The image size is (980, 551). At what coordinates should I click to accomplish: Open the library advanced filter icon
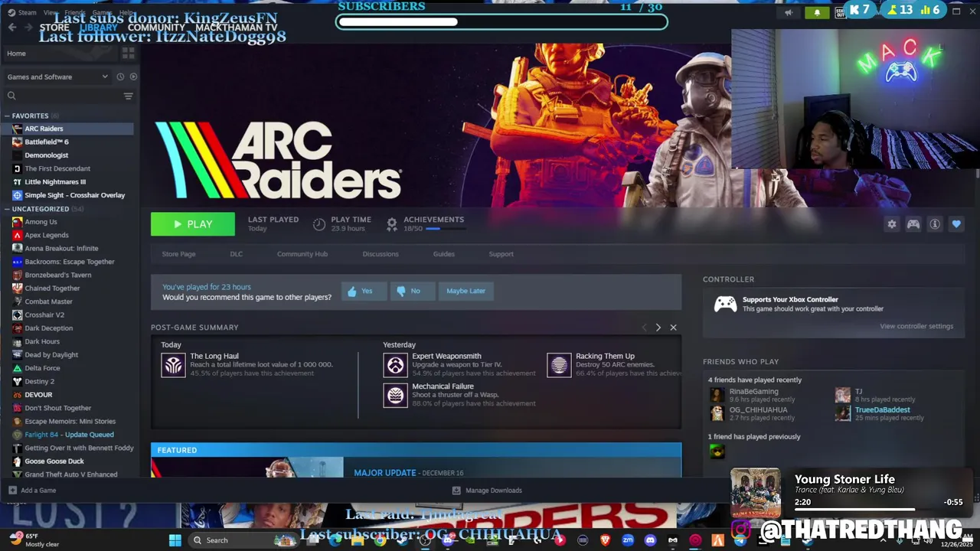pos(128,96)
